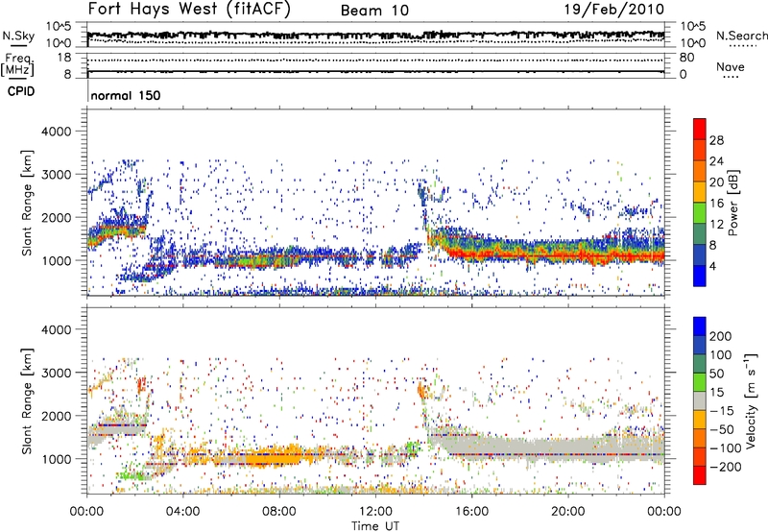The image size is (768, 532).
Task: Click the "12" power color bar label
Action: pyautogui.click(x=716, y=225)
